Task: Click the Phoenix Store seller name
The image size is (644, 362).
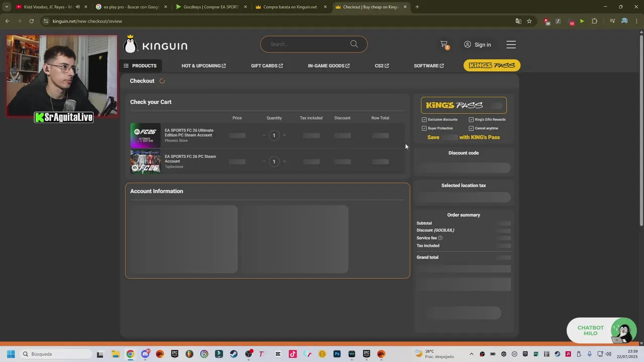Action: click(x=176, y=141)
